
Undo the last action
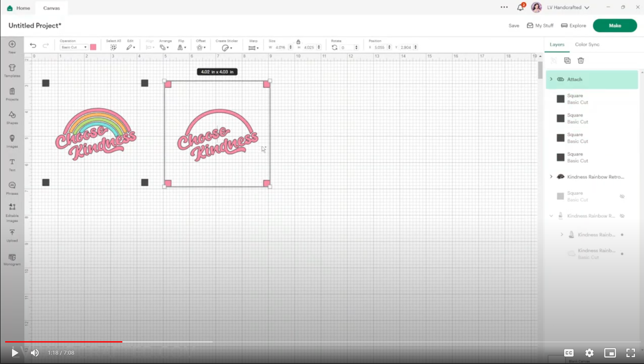coord(33,46)
